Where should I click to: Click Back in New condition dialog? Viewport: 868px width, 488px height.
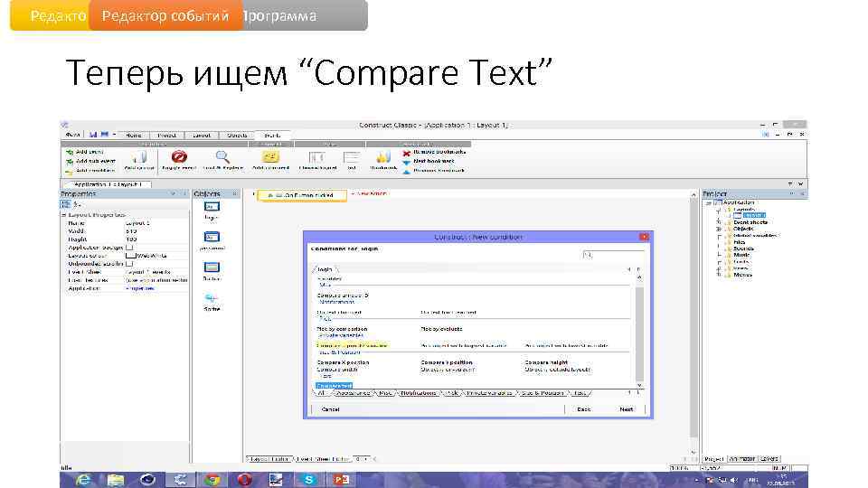[x=584, y=409]
